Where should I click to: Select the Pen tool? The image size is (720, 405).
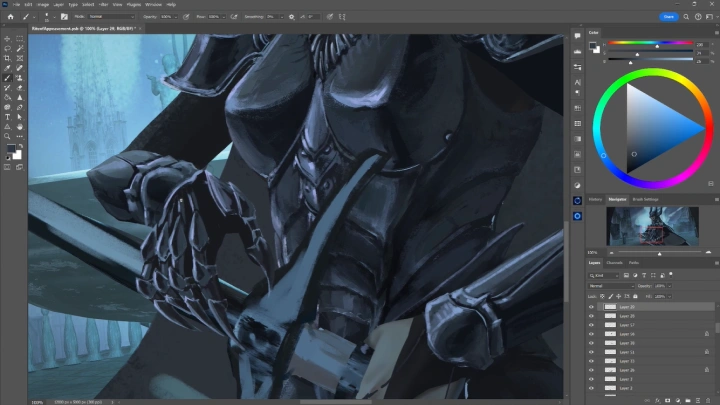(20, 107)
